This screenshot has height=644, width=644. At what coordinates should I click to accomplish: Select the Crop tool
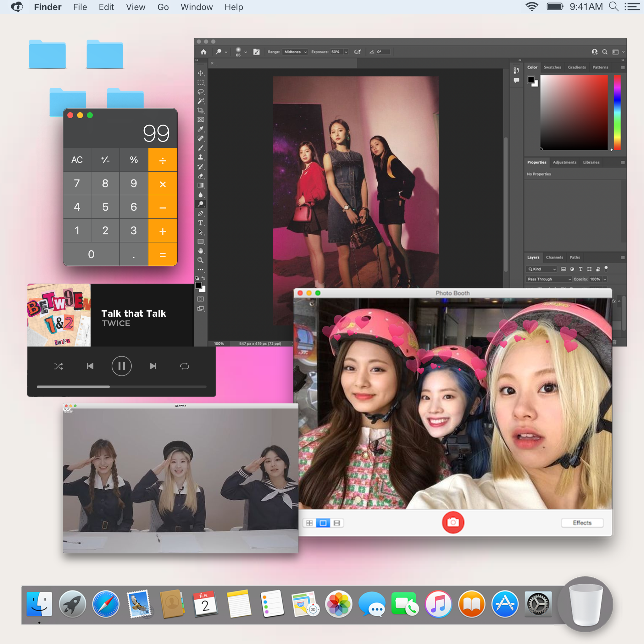click(x=201, y=110)
